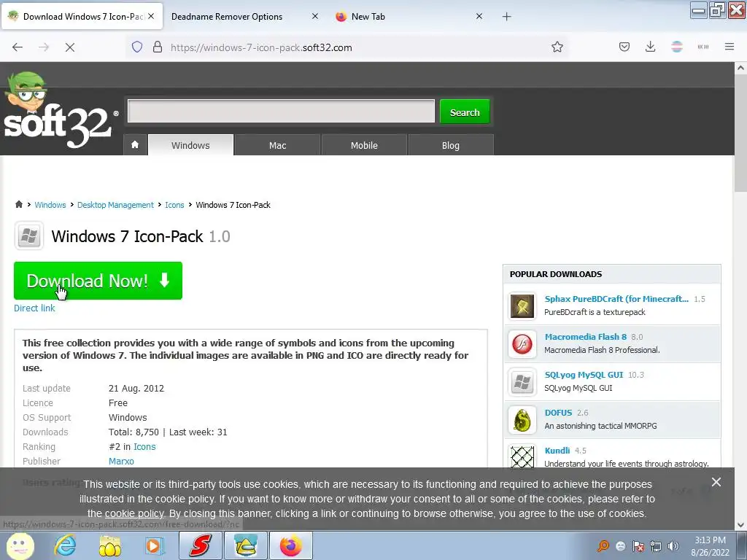Click the Sphax PureBDCraft thumbnail icon
The height and width of the screenshot is (560, 747).
click(522, 306)
